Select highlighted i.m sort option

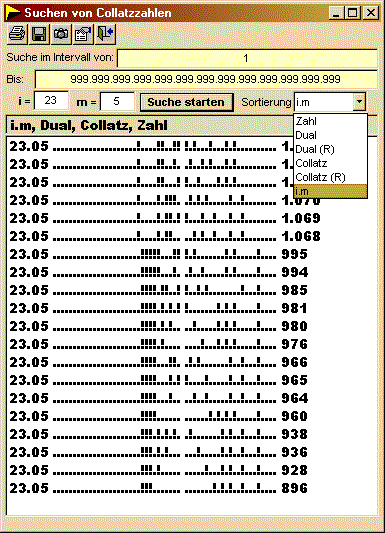[x=330, y=191]
